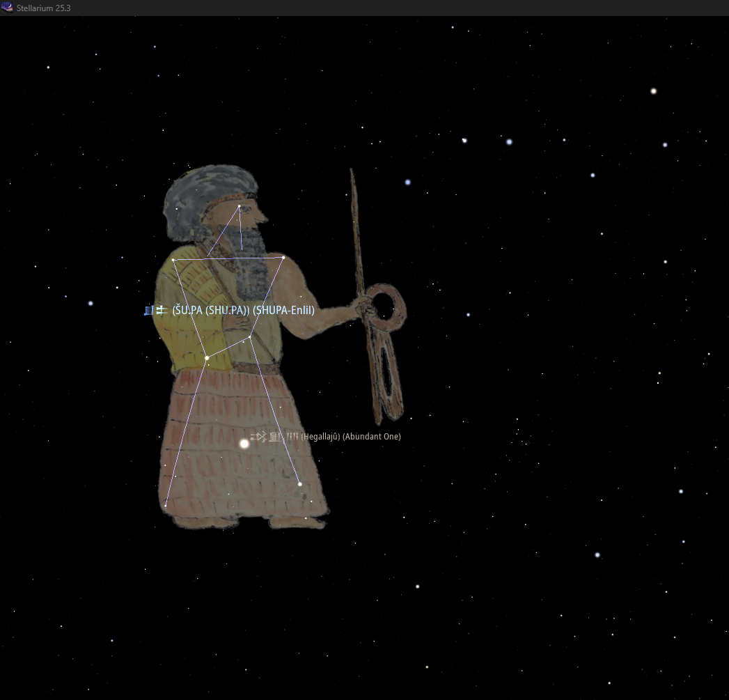
Task: Select the constellation vertex star at the bearded figure's back shoulder
Action: [173, 260]
